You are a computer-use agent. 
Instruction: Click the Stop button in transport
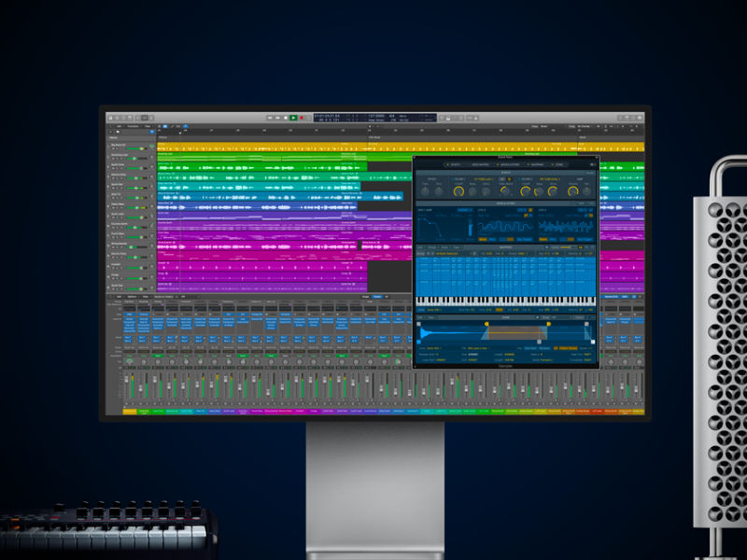pyautogui.click(x=286, y=118)
